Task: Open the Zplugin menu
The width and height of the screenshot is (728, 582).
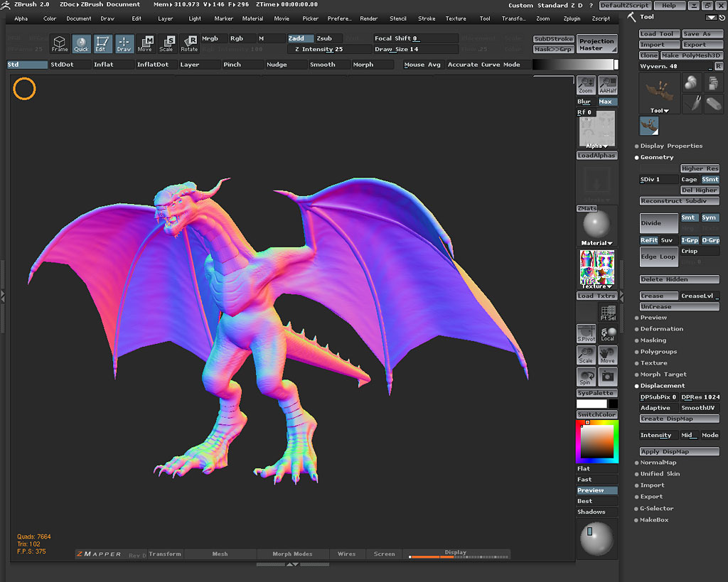Action: click(x=572, y=18)
